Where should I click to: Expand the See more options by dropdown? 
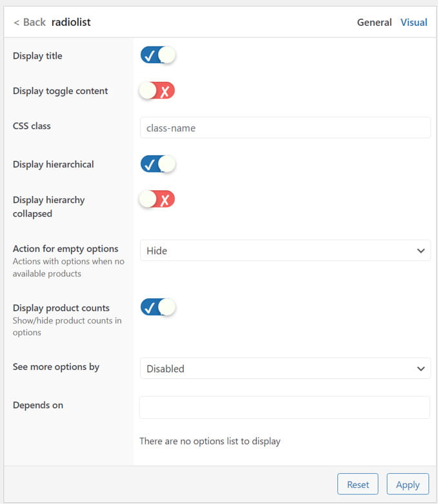[x=285, y=369]
